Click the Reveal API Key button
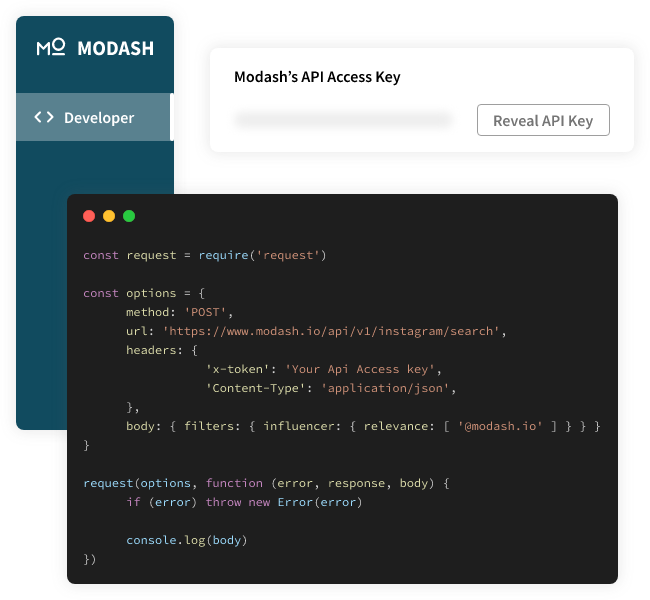This screenshot has width=650, height=600. [x=543, y=120]
